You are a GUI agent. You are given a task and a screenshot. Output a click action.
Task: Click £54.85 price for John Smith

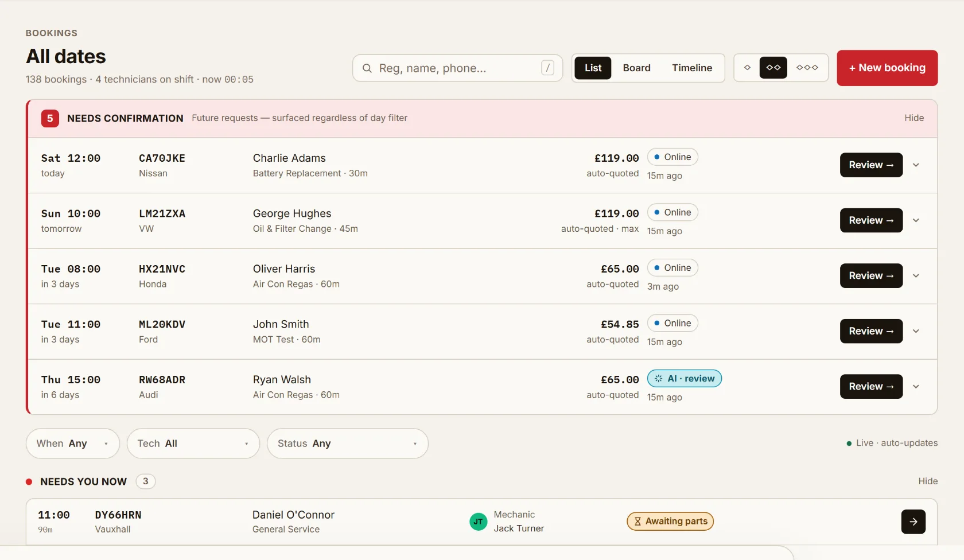pos(620,324)
